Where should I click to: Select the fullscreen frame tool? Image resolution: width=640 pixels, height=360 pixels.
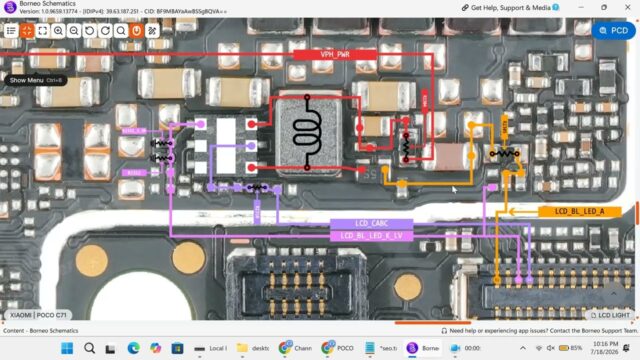42,31
